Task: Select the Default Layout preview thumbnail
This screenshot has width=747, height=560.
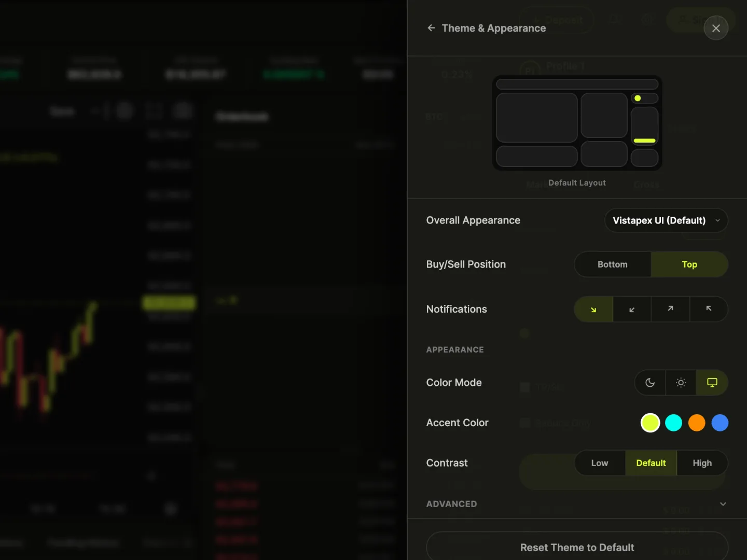Action: 577,123
